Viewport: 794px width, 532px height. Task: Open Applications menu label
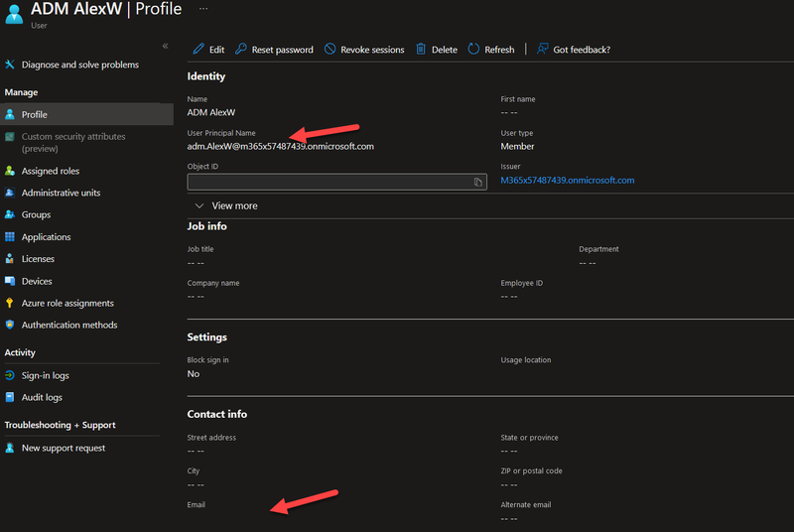point(46,236)
